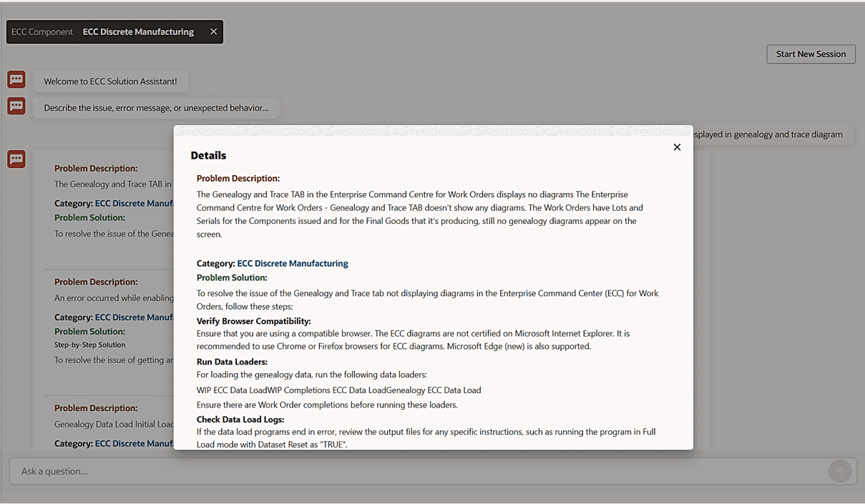The height and width of the screenshot is (504, 865).
Task: Open the second result's category link under 'An error occurred'
Action: pos(134,317)
